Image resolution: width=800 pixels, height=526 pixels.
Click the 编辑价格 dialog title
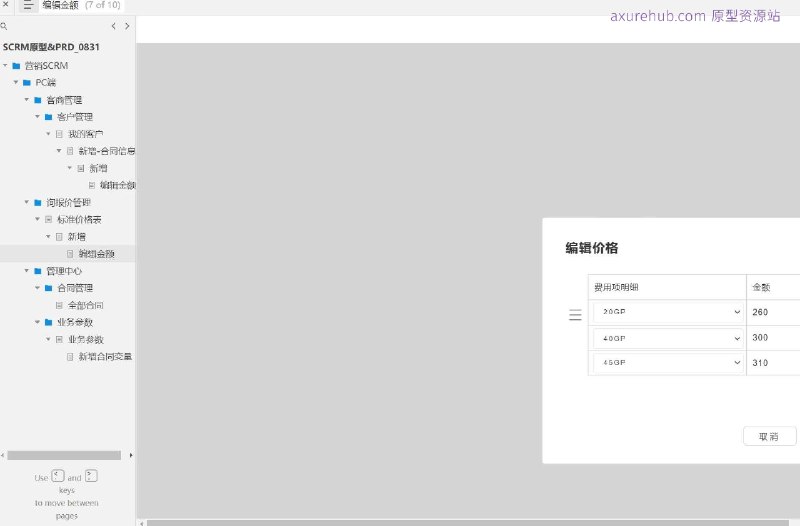coord(592,248)
